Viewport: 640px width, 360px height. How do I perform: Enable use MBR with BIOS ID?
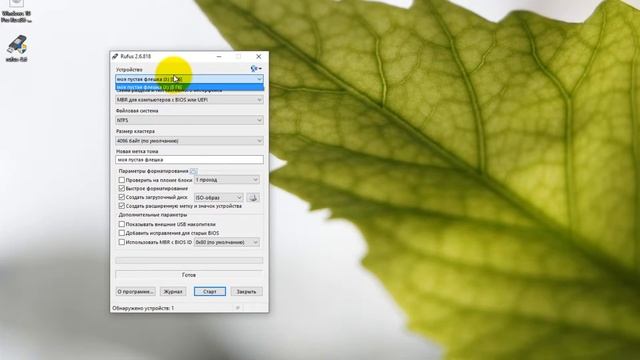click(x=122, y=242)
